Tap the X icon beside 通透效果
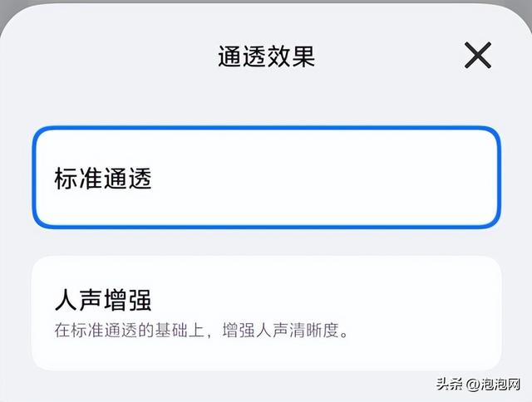 (478, 56)
